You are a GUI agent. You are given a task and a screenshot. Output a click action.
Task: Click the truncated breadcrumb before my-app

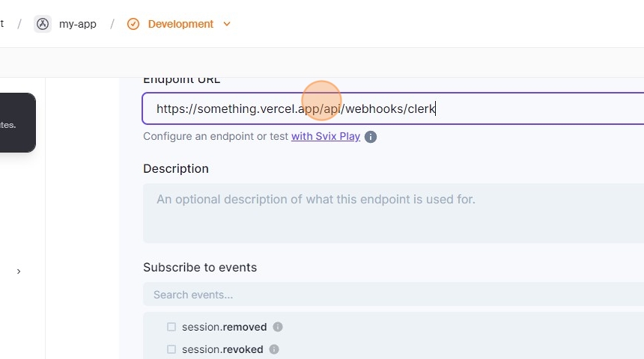click(2, 24)
